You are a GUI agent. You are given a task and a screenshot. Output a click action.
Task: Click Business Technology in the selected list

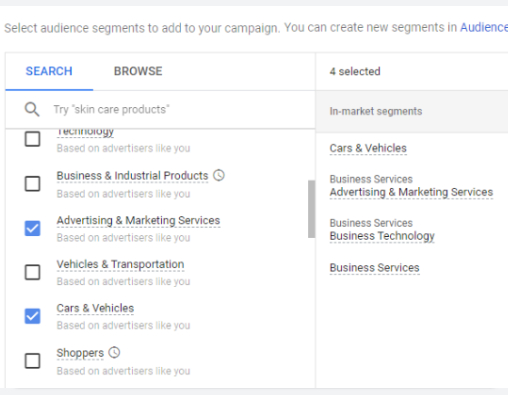[382, 236]
